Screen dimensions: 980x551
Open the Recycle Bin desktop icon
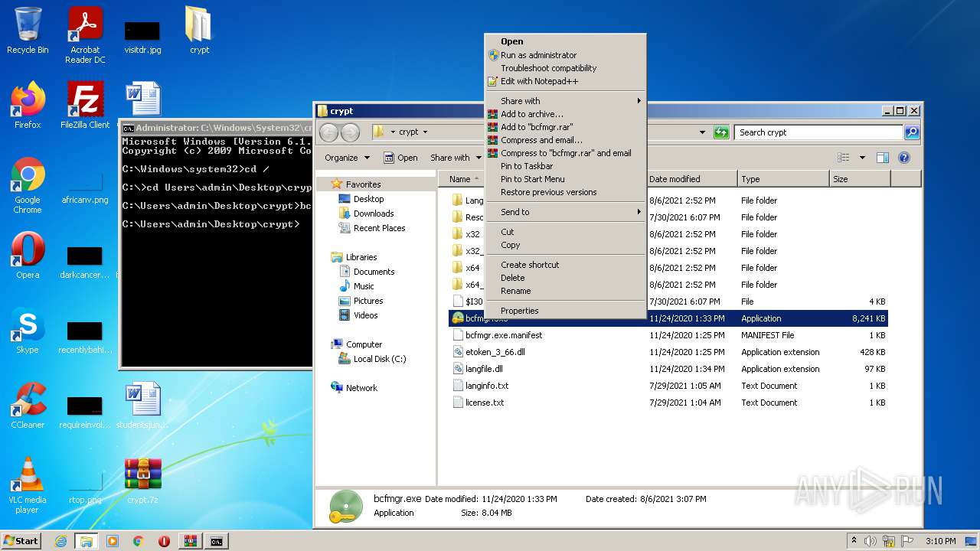coord(28,31)
